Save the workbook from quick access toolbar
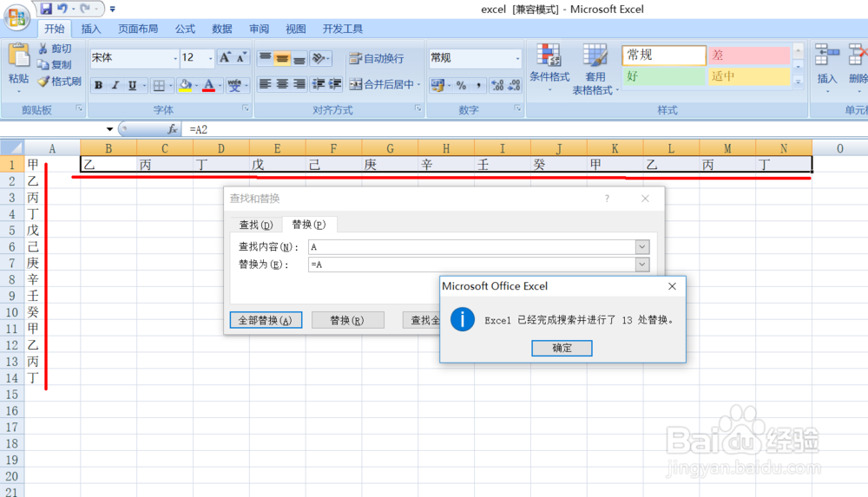Viewport: 868px width, 497px height. [x=46, y=9]
